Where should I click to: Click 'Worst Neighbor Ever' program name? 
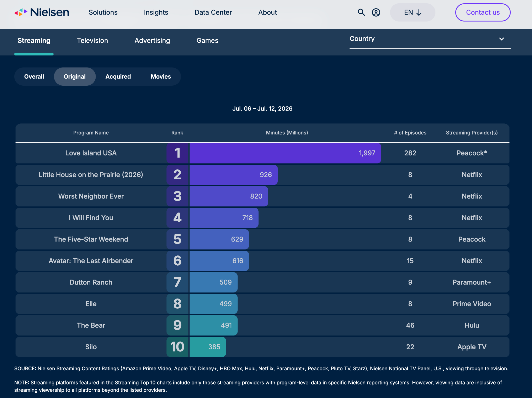tap(91, 196)
